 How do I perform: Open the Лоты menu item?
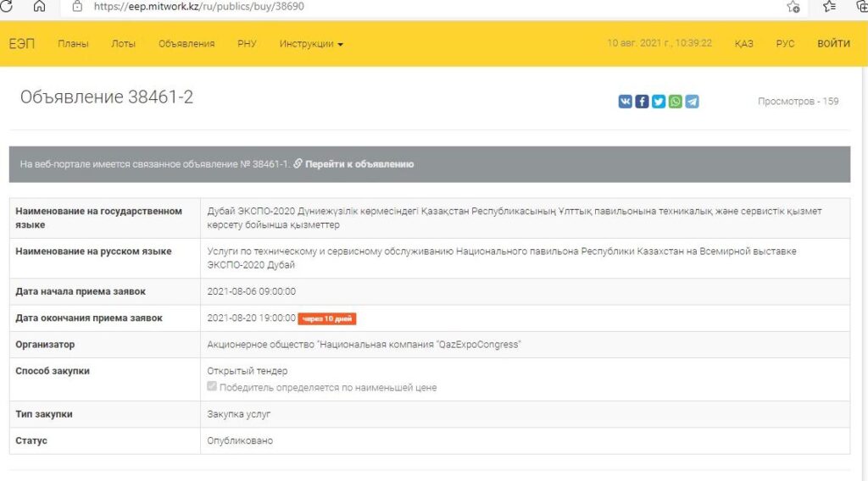(123, 44)
